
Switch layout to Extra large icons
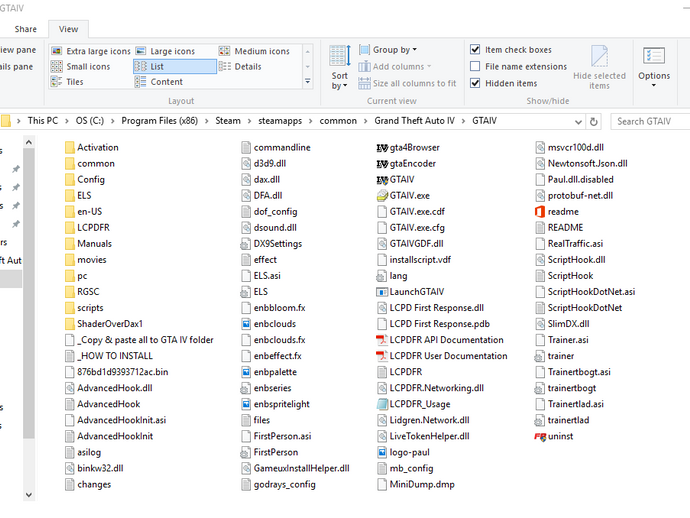[91, 51]
